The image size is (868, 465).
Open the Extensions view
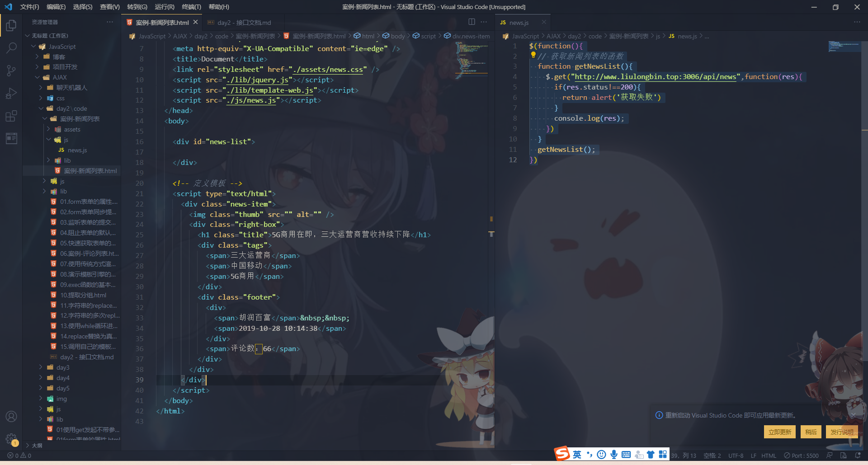(11, 116)
